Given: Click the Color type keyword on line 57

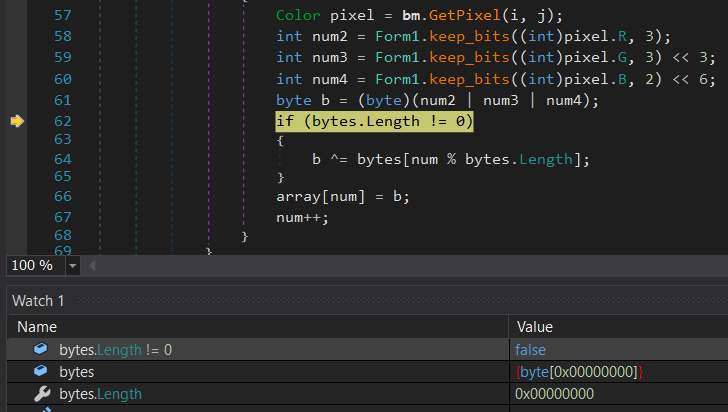Looking at the screenshot, I should tap(298, 15).
